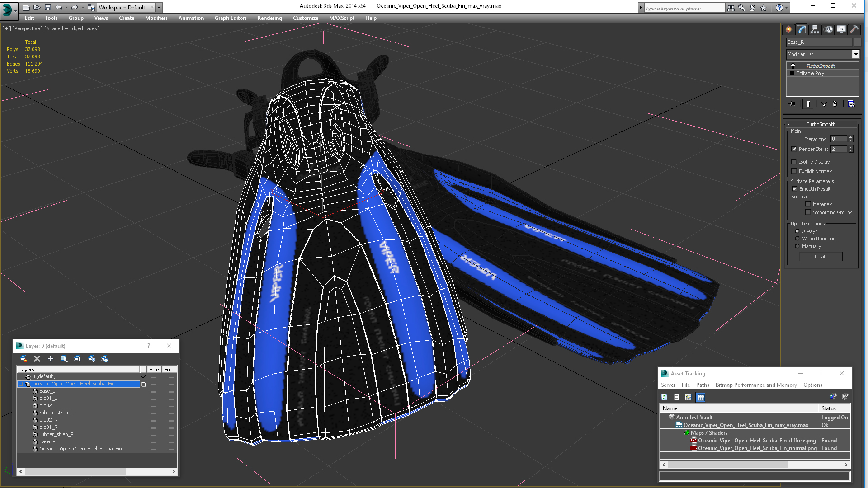The image size is (868, 488).
Task: Open the Graph Editors menu
Action: click(231, 18)
